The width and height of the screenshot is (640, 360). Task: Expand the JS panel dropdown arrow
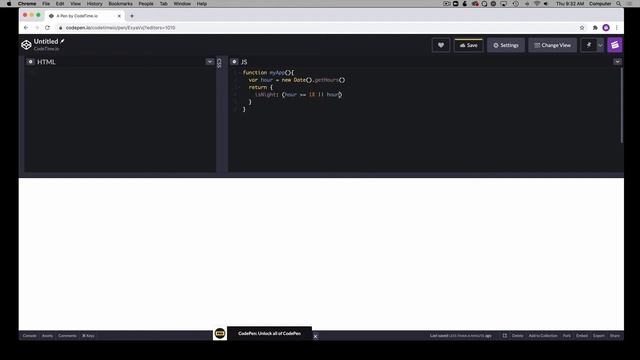(x=617, y=62)
